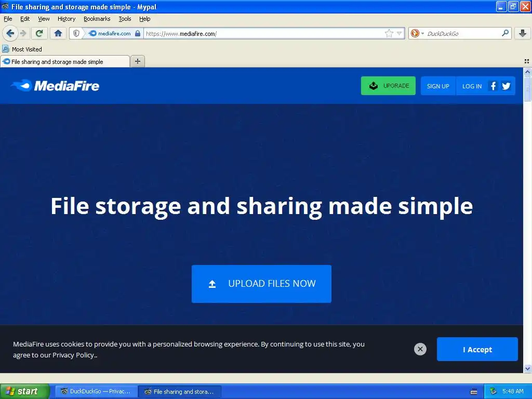
Task: Switch to File sharing taskbar window
Action: point(180,391)
